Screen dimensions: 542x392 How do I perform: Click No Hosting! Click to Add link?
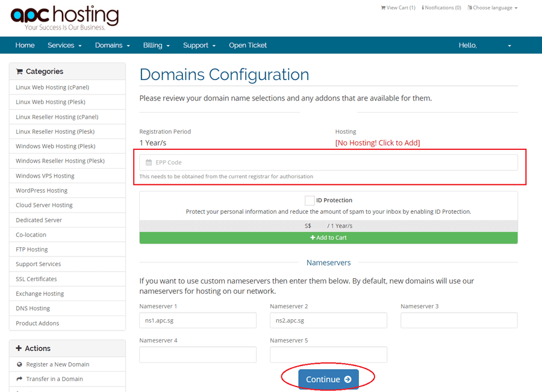378,143
